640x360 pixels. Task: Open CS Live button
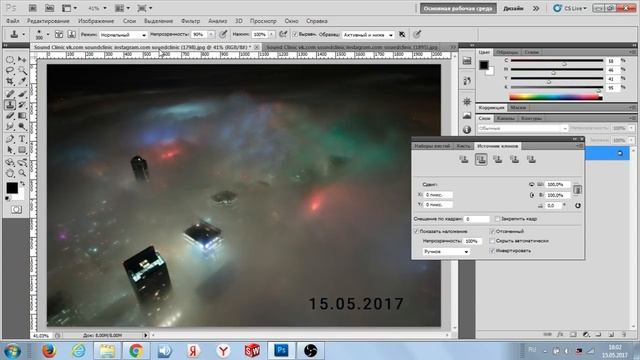tap(570, 8)
